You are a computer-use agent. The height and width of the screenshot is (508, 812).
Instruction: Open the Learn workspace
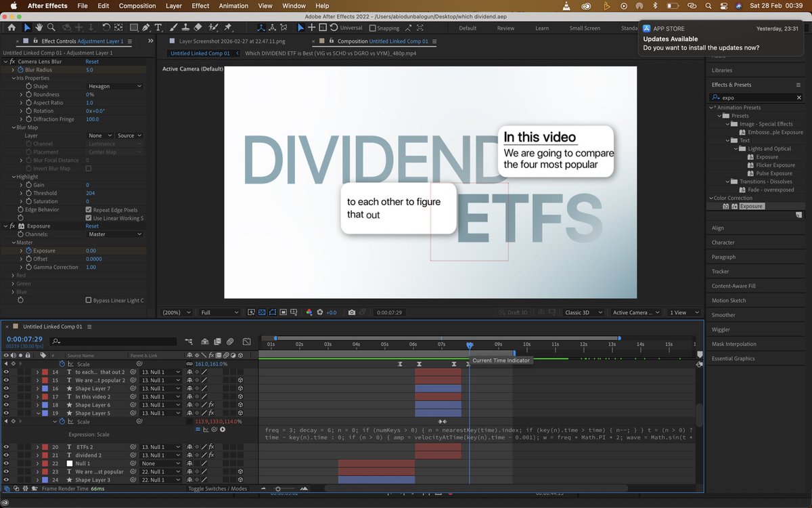tap(541, 28)
